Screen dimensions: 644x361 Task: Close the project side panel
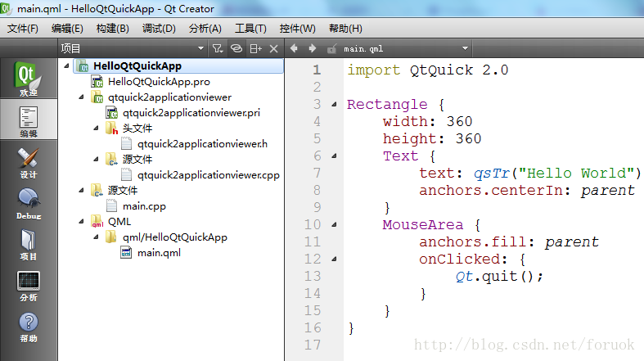[274, 49]
